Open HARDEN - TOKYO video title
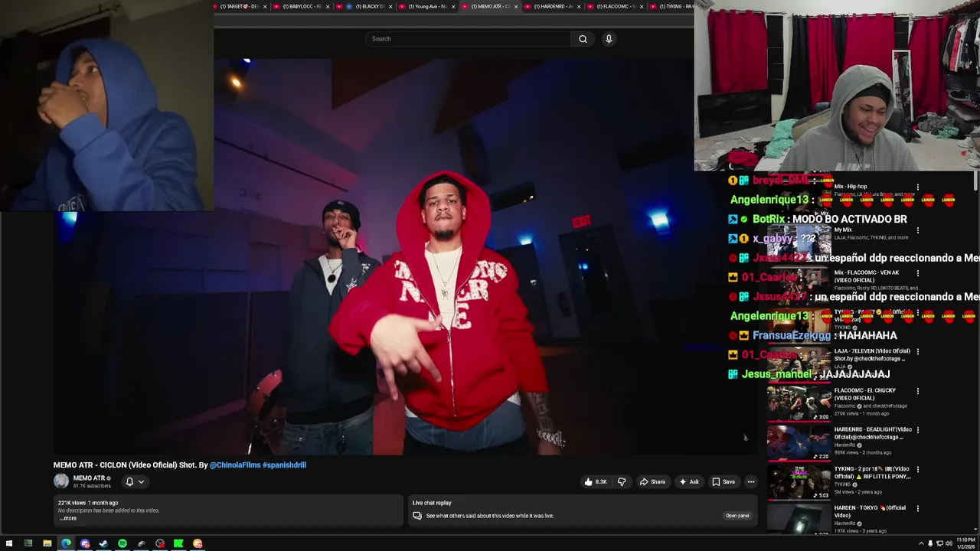 click(870, 511)
